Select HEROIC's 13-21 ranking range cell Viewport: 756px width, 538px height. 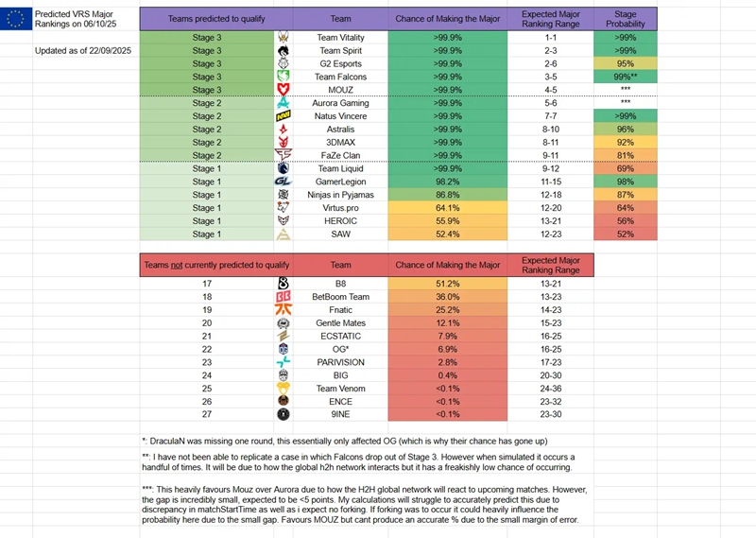(553, 220)
